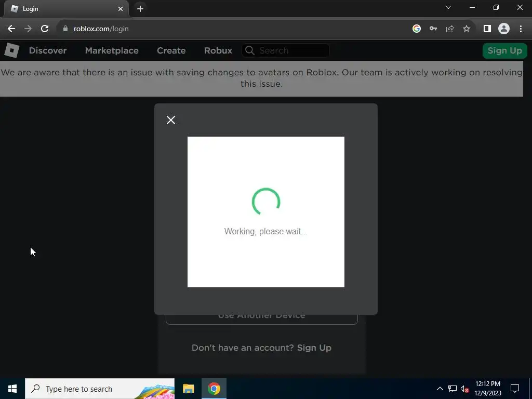
Task: Open the clock showing 12:12 PM
Action: point(488,389)
